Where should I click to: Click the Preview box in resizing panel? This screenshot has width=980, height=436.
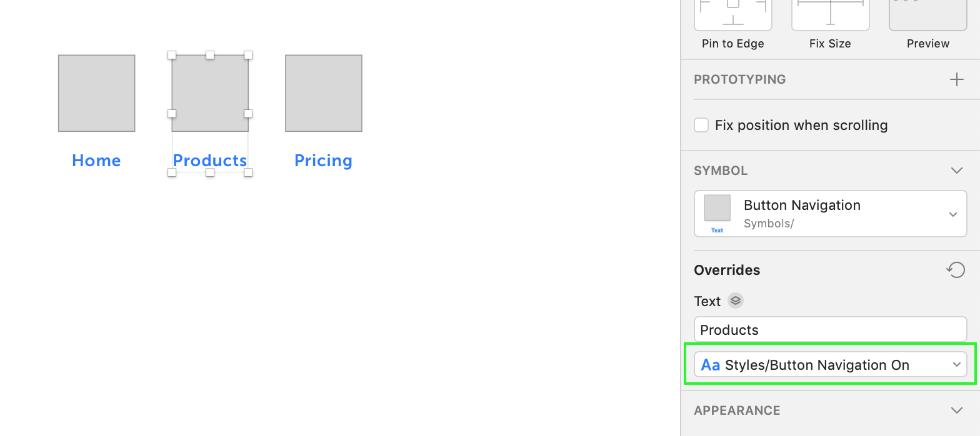[x=927, y=15]
